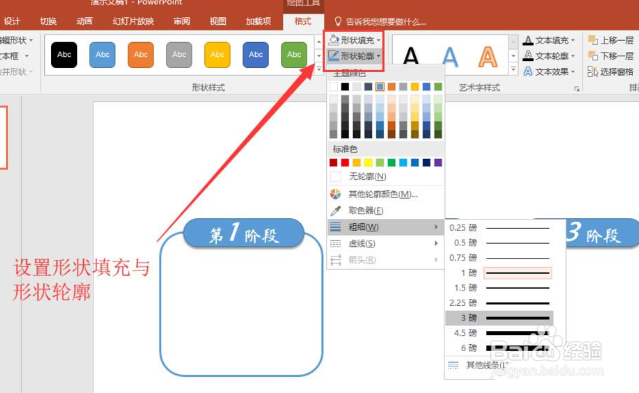Apply the light blue Abc shape style
Viewport: 639px width, 393px height.
[x=102, y=55]
